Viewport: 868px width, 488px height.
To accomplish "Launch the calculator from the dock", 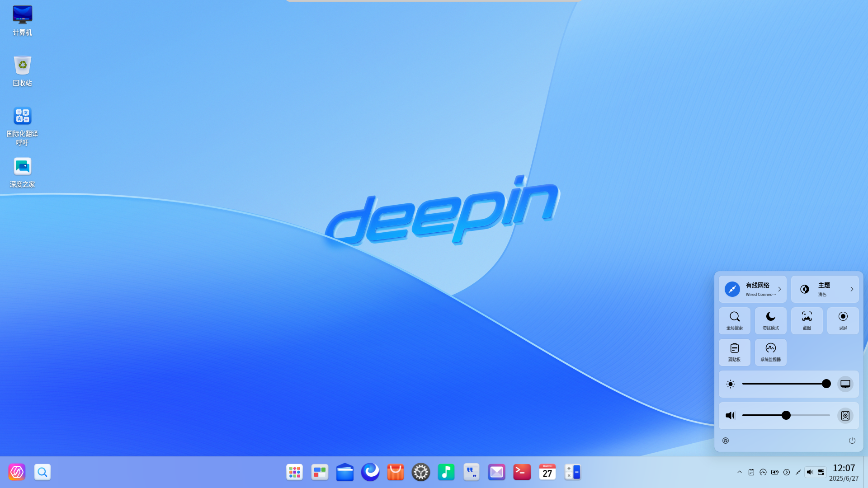I will click(573, 472).
